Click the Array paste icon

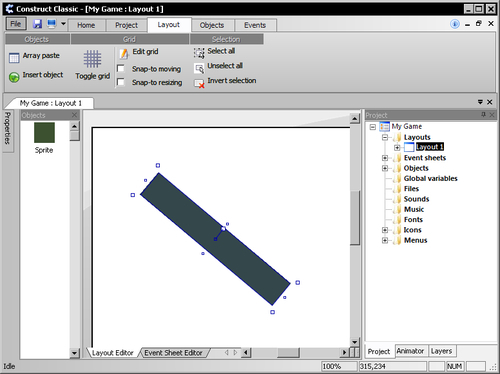(14, 58)
